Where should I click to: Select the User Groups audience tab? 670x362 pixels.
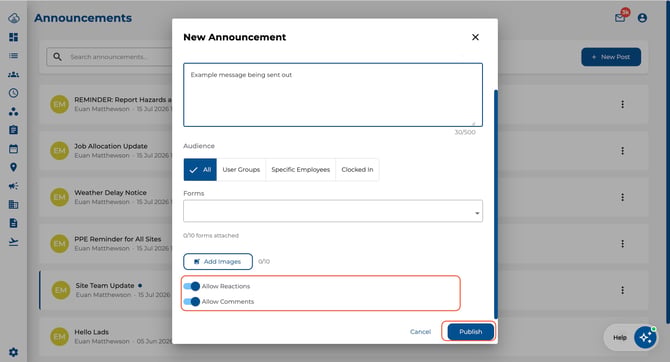(x=241, y=170)
